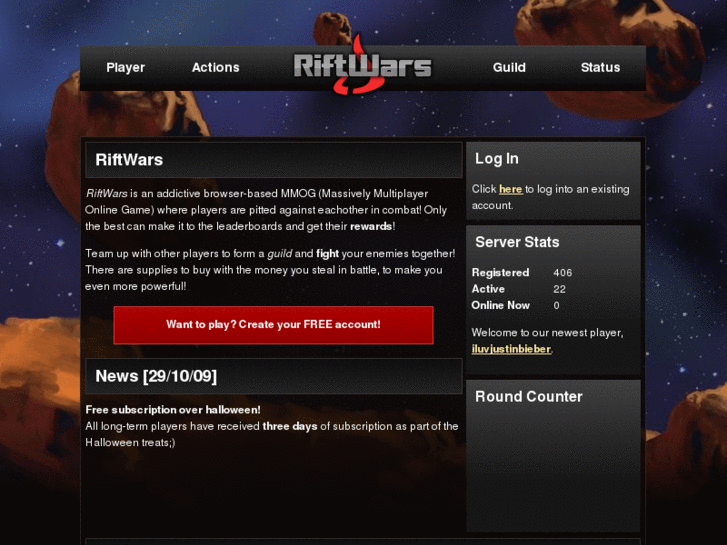Click 'Welcome to our newest player' text
This screenshot has width=727, height=545.
[547, 333]
